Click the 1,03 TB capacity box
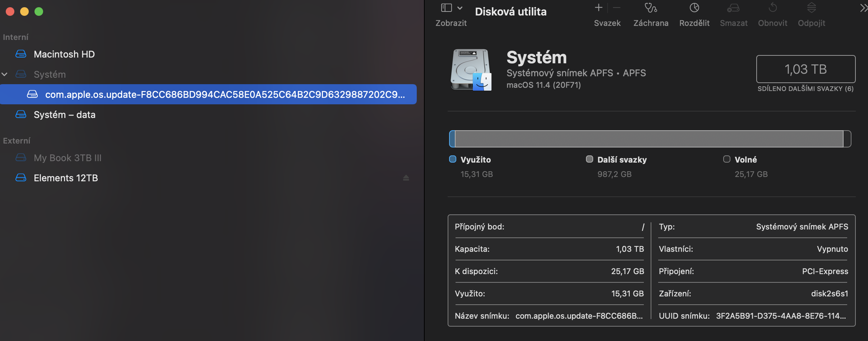 pos(805,69)
